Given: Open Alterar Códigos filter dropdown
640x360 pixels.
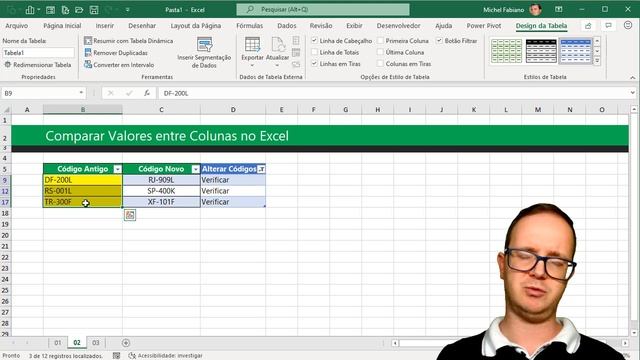Looking at the screenshot, I should (261, 169).
